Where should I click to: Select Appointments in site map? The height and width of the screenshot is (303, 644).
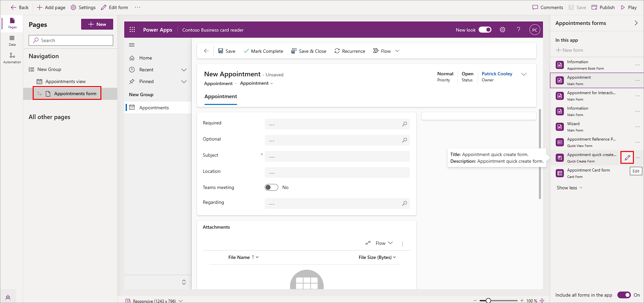pos(158,108)
